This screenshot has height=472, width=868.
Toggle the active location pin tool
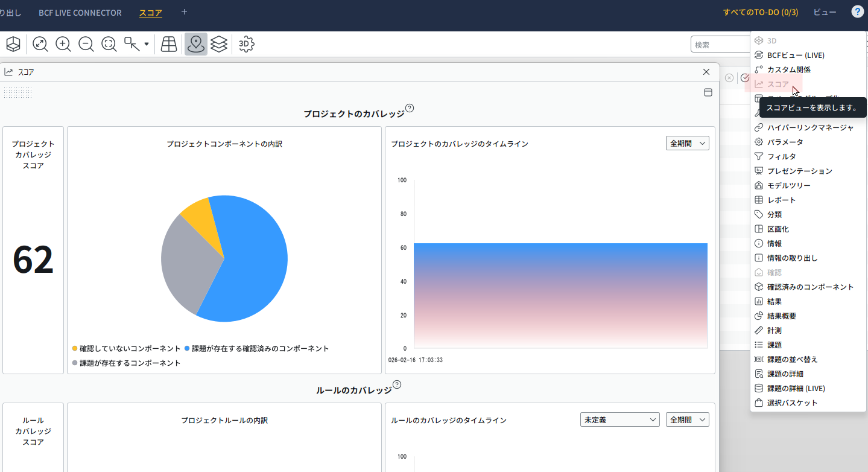point(195,44)
